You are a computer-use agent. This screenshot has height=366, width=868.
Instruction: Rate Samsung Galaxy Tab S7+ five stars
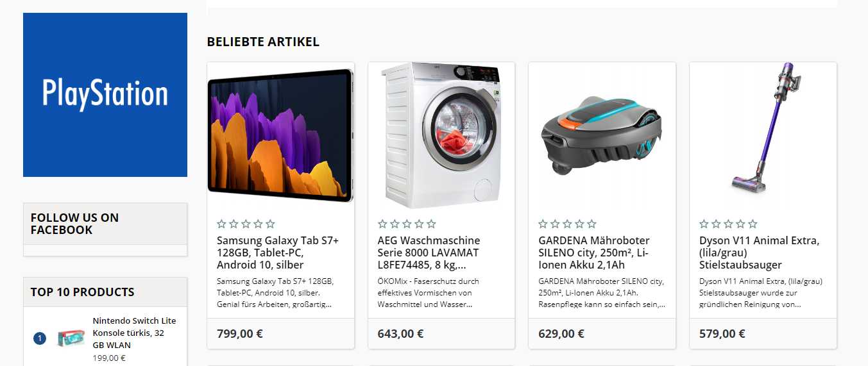pyautogui.click(x=270, y=224)
